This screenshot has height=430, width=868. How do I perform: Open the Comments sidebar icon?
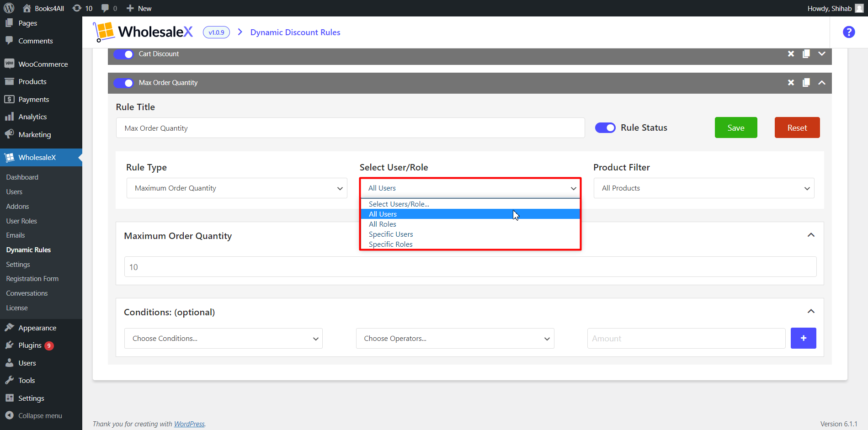click(x=9, y=40)
